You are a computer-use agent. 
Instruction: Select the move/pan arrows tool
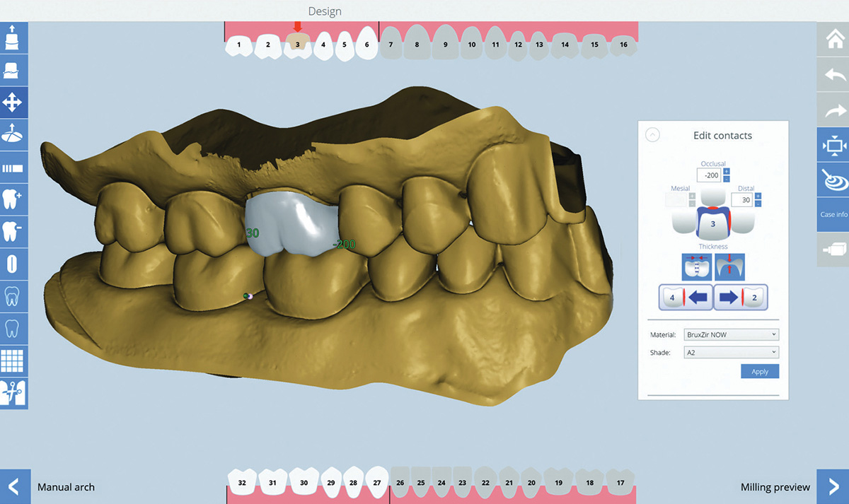coord(13,102)
